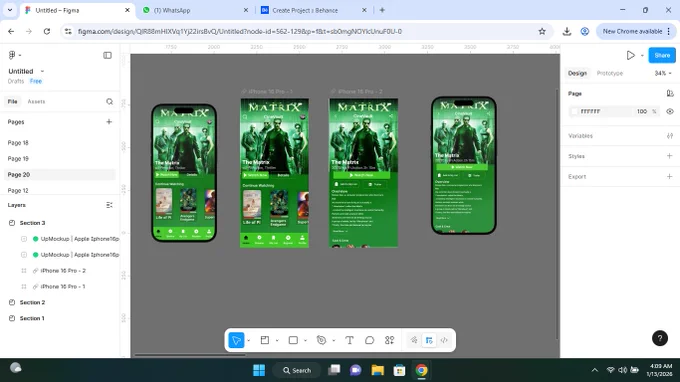
Task: Open File Explorer from the taskbar
Action: 377,370
